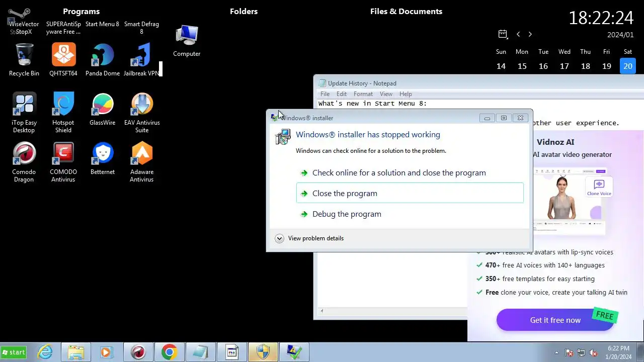Viewport: 644px width, 362px height.
Task: Show hidden tray icons arrow
Action: click(x=556, y=352)
